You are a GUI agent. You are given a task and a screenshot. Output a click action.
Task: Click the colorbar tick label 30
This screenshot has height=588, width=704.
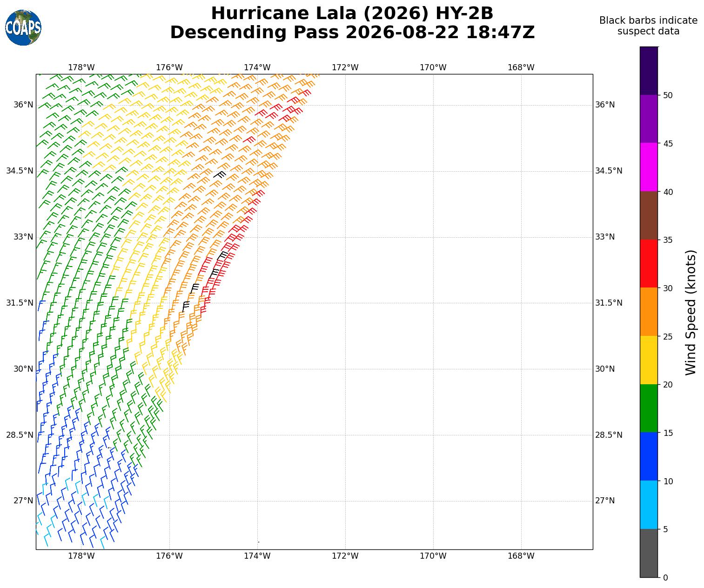pos(668,288)
